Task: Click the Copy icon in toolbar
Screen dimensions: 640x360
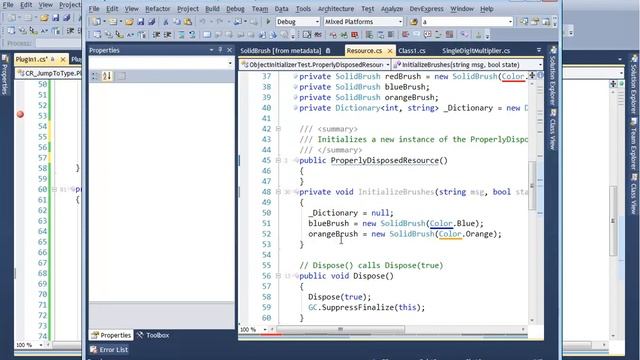Action: [177, 22]
